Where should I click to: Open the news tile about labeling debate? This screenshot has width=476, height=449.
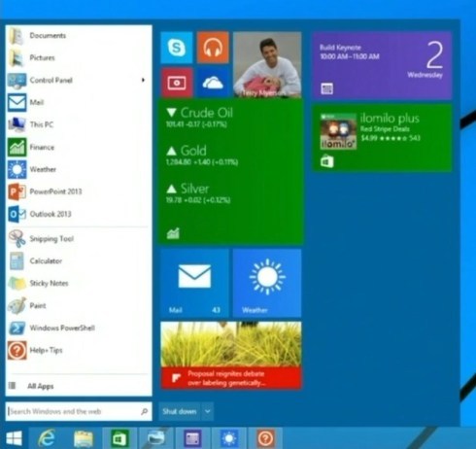point(231,355)
